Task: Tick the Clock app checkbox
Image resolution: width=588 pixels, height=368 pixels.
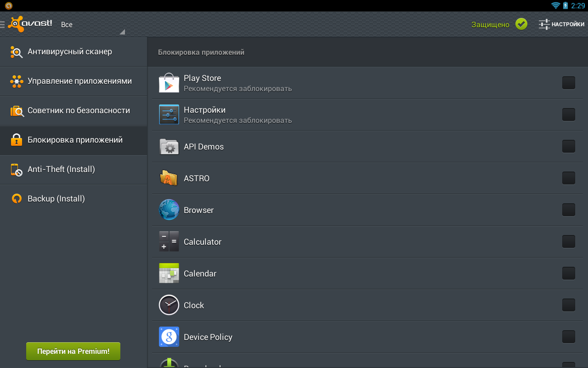Action: pos(568,305)
